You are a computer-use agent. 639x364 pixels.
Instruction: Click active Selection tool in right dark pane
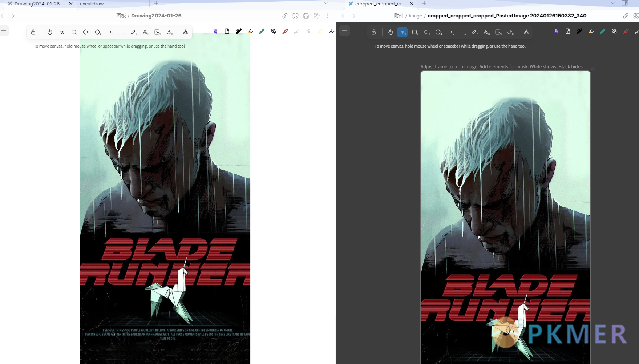[x=403, y=32]
